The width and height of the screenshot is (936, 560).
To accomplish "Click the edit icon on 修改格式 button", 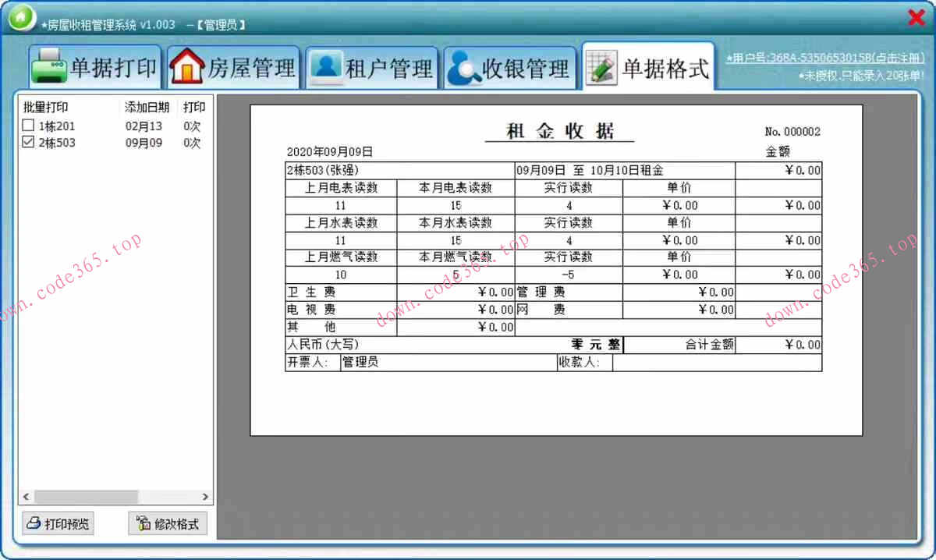I will (144, 523).
